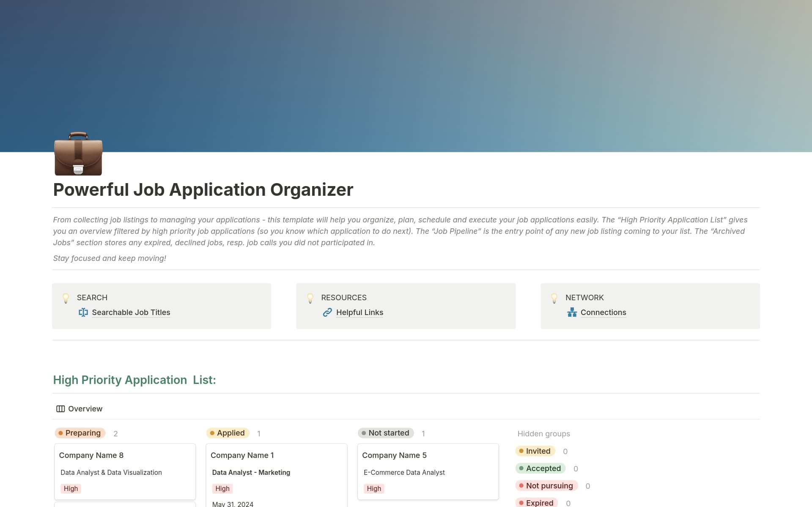Collapse the Applied status group
Screen dimensions: 812x507
pos(228,433)
